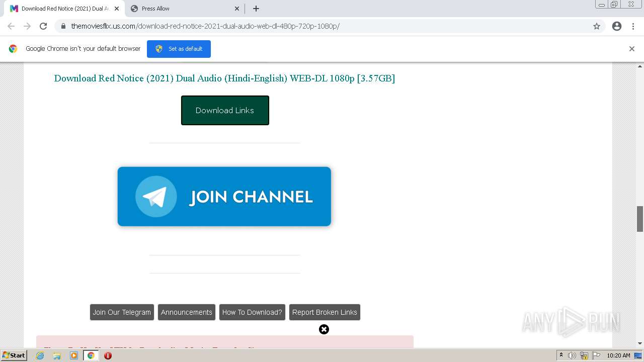Image resolution: width=644 pixels, height=362 pixels.
Task: Close the Press Allow tab
Action: [x=237, y=9]
